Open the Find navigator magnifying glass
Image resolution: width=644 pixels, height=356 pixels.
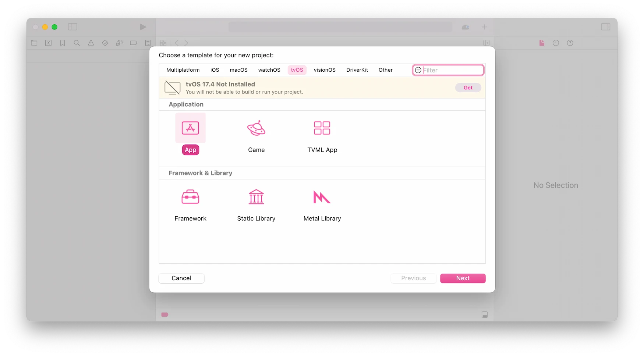point(77,43)
